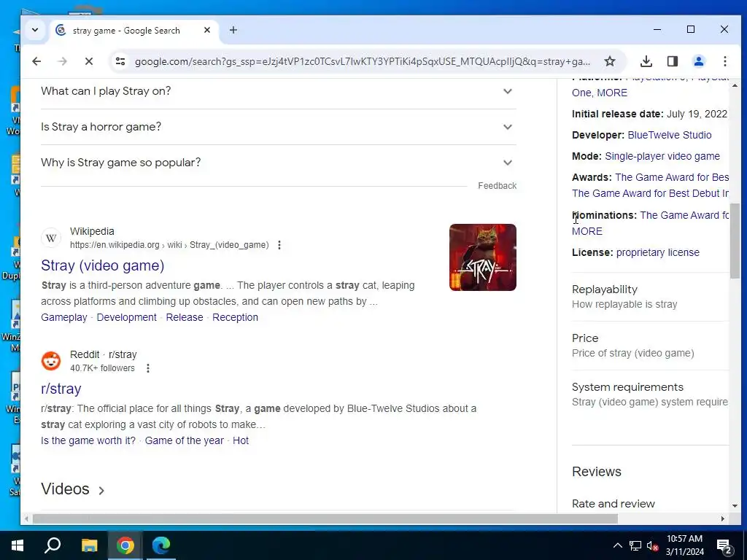The height and width of the screenshot is (560, 747).
Task: Open Windows Start menu
Action: [x=18, y=545]
